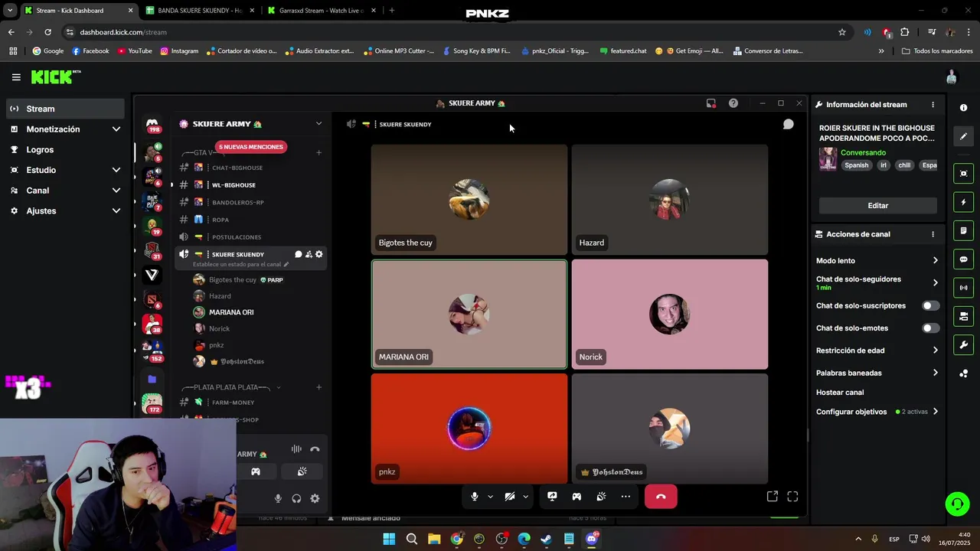Toggle Chat de solo-emotes switch

[930, 328]
